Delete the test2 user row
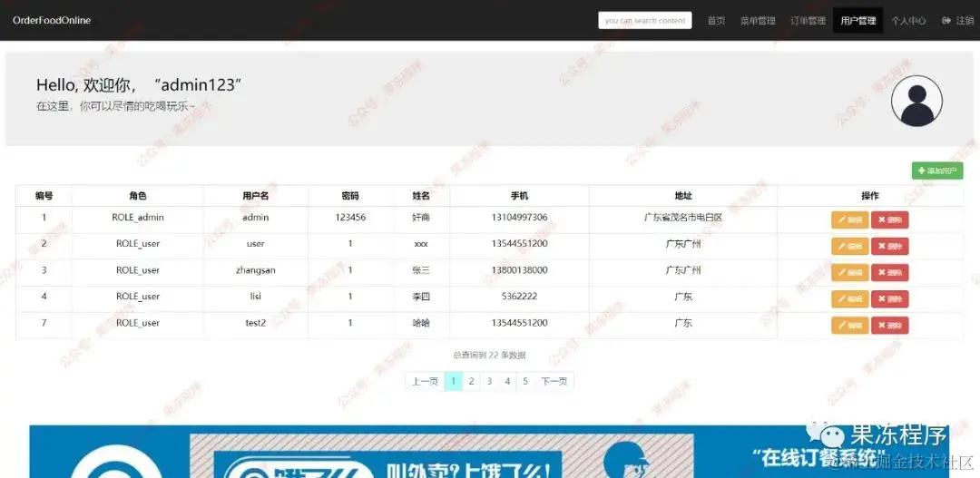980x478 pixels. [889, 325]
